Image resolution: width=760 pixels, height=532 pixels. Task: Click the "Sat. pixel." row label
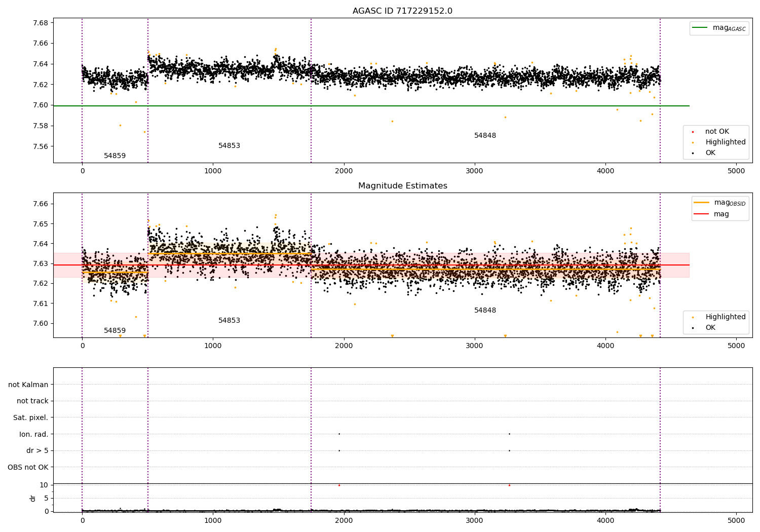pos(30,418)
